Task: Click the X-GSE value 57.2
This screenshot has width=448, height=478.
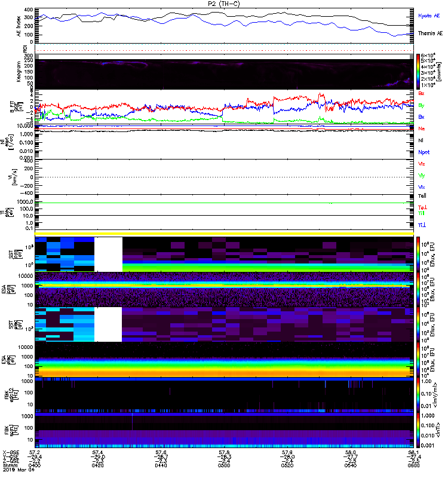Action: 35,453
